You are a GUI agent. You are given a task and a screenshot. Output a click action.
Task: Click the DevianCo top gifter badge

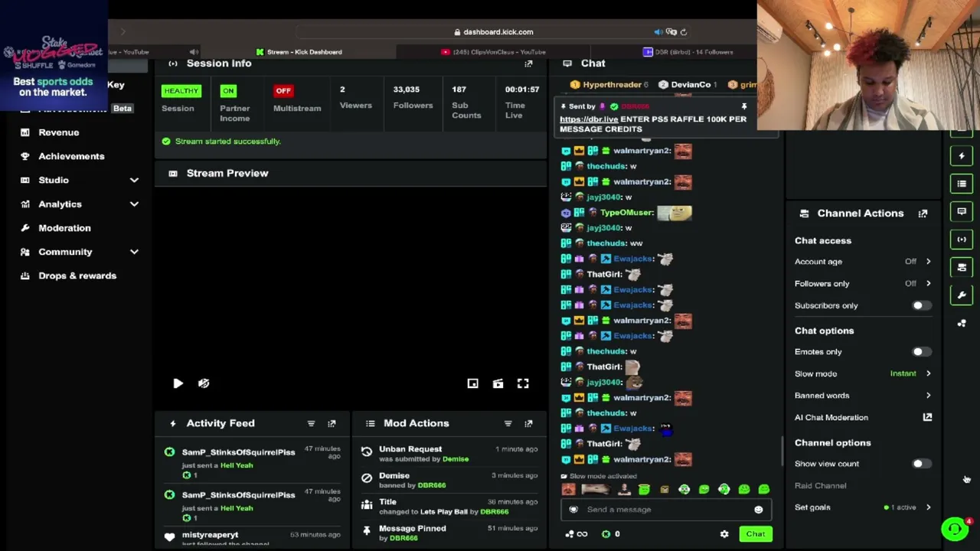point(686,85)
